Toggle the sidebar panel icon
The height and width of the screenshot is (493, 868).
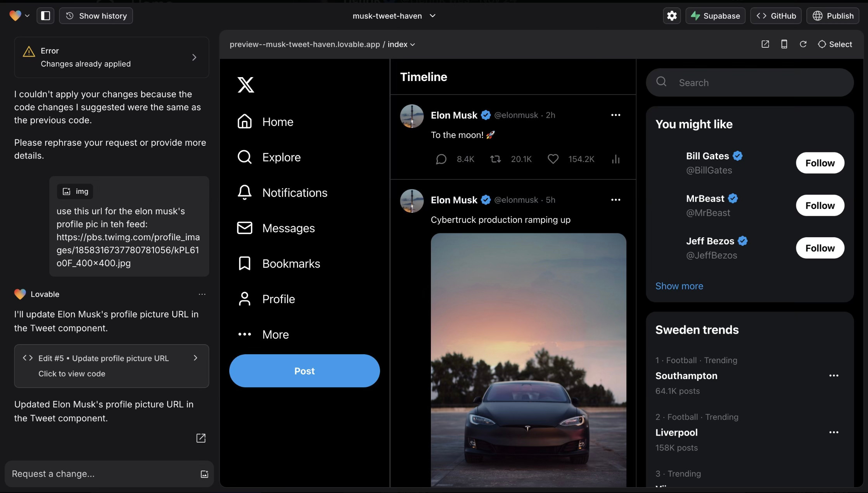coord(45,16)
